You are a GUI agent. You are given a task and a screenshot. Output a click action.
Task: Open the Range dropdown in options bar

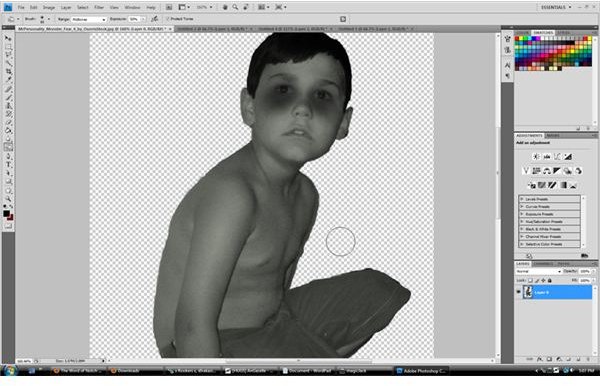point(88,19)
